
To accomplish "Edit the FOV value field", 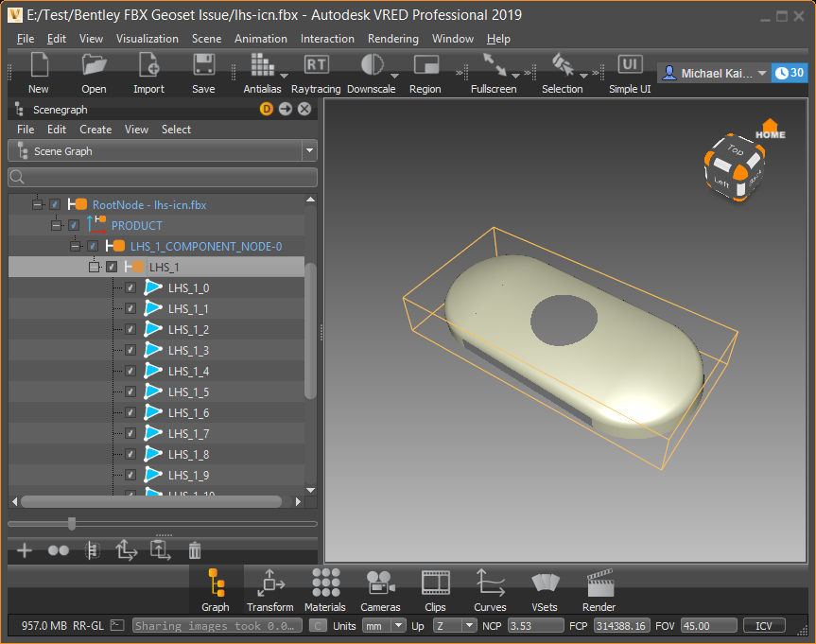I will tap(707, 625).
